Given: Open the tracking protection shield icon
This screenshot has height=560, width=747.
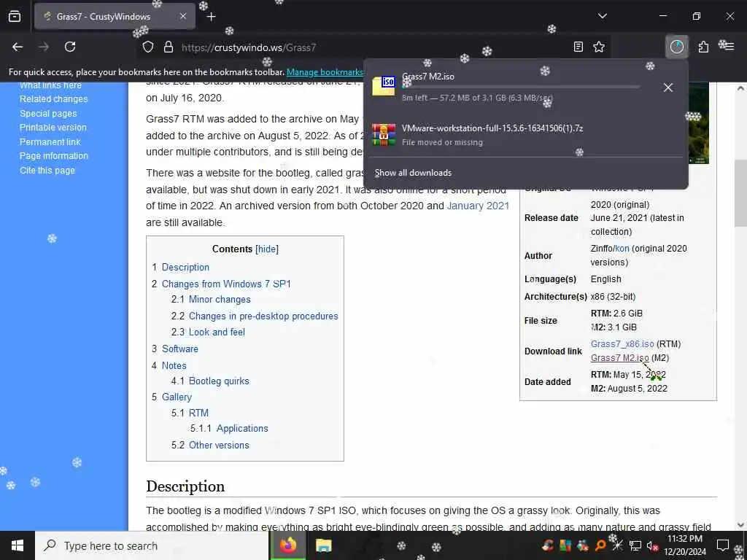Looking at the screenshot, I should point(148,47).
